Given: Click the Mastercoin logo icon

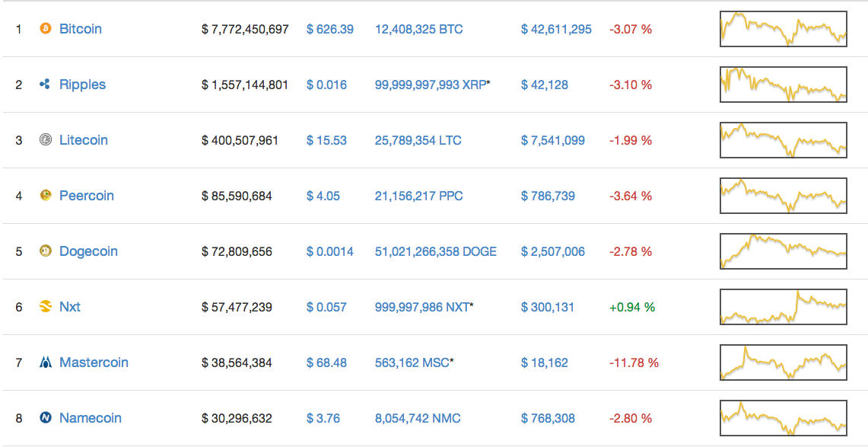Looking at the screenshot, I should click(46, 362).
